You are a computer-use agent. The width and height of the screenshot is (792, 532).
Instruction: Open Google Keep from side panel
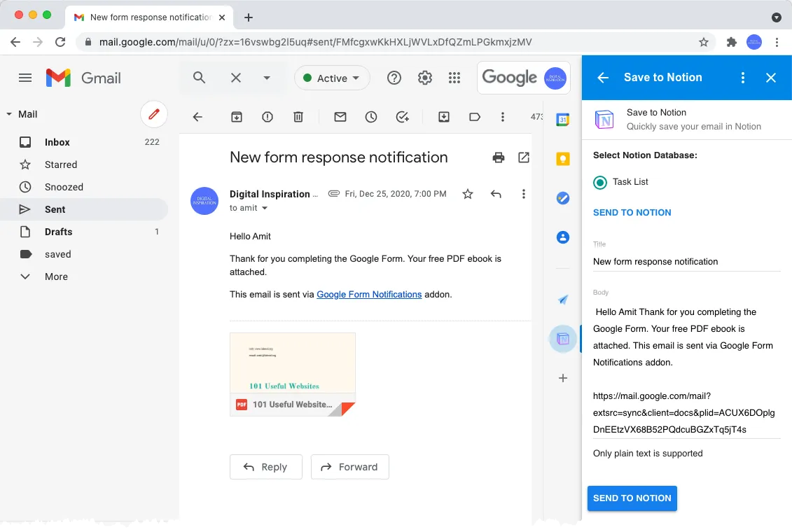pyautogui.click(x=562, y=159)
